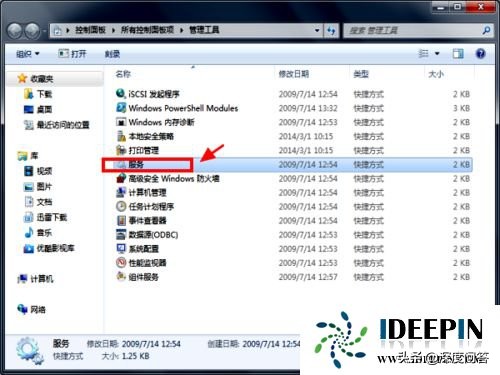Click 管理工具 breadcrumb segment
Screen dimensions: 500x375
(x=204, y=30)
